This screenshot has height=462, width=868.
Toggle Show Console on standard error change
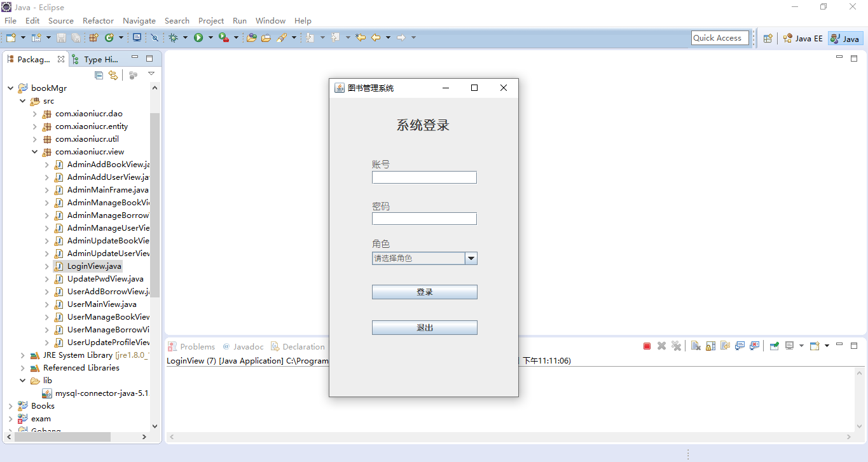pos(754,346)
